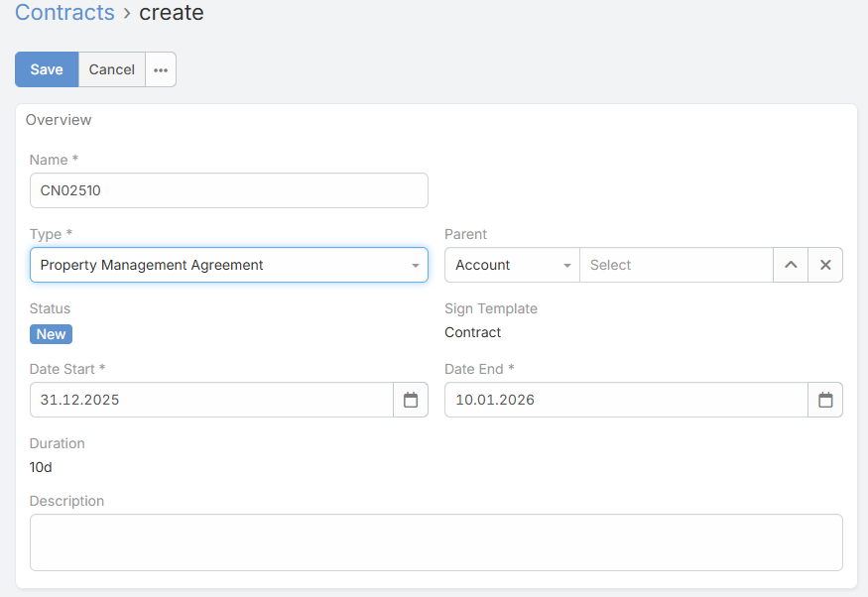The image size is (868, 597).
Task: Click the Name field containing CN02510
Action: click(x=228, y=190)
